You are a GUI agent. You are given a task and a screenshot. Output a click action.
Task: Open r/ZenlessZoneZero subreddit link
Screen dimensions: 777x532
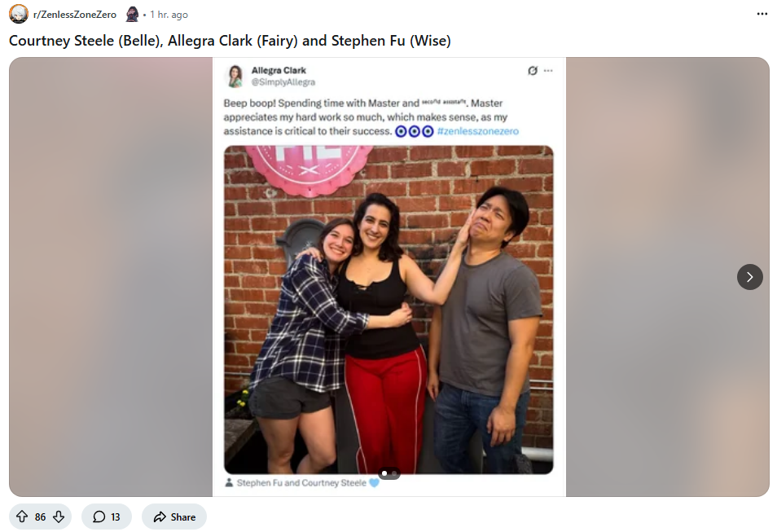(x=75, y=15)
